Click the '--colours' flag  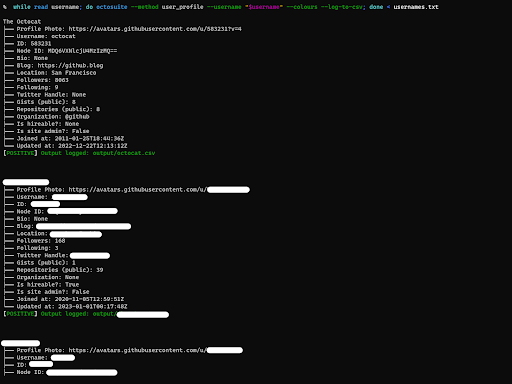(302, 7)
